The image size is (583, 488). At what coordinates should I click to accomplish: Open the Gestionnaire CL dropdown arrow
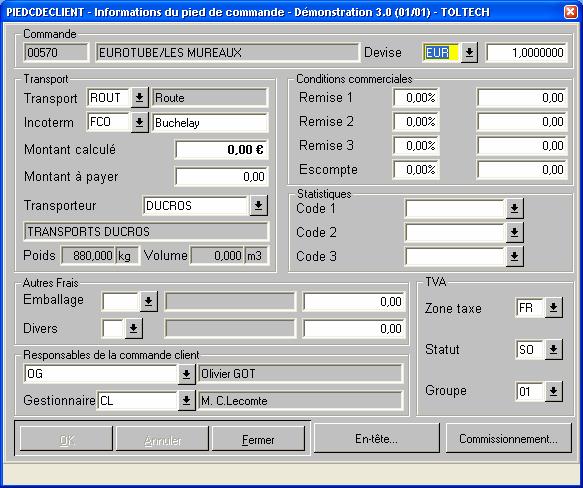(x=186, y=401)
